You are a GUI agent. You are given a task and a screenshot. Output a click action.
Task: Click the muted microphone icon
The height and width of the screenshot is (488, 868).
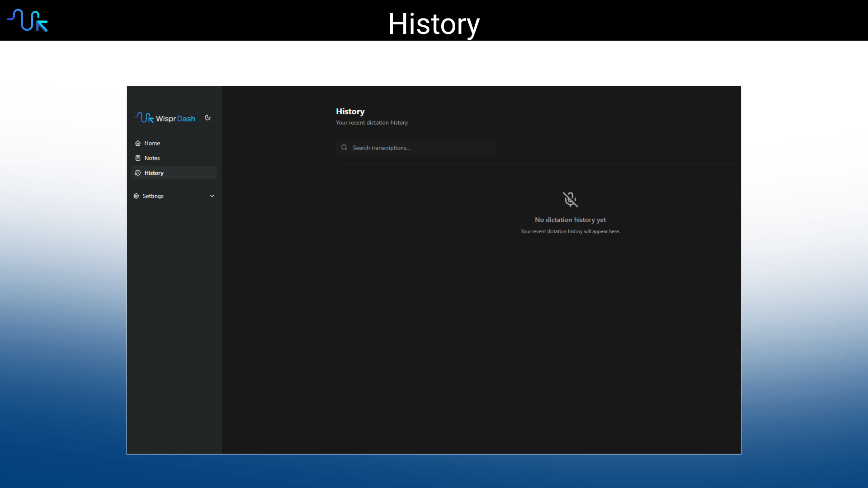click(570, 199)
